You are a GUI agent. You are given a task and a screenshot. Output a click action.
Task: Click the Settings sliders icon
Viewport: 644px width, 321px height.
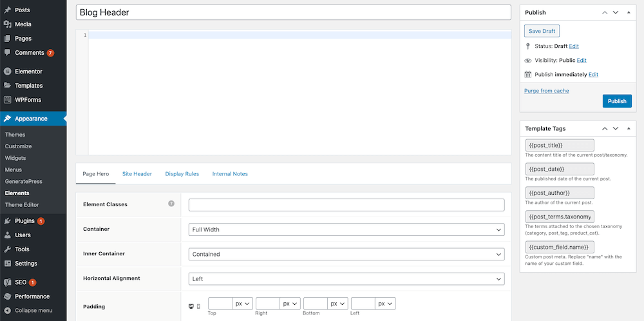tap(7, 264)
